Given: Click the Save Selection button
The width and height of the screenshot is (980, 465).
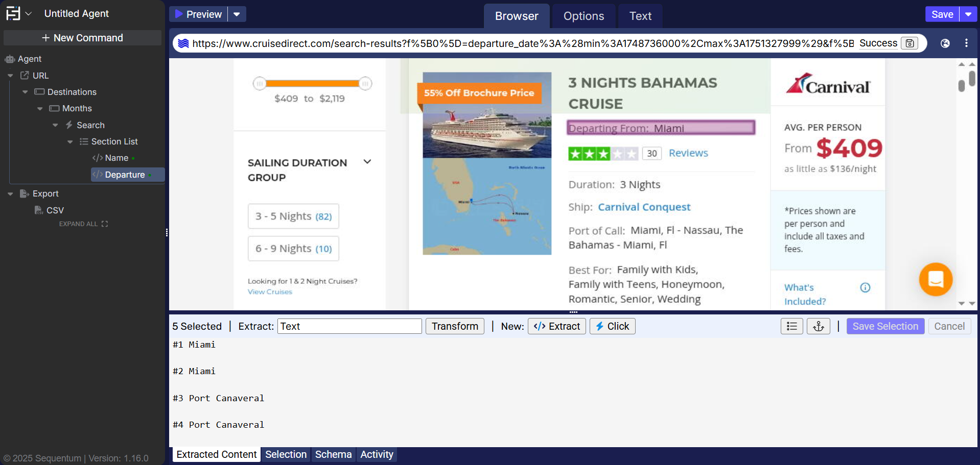Looking at the screenshot, I should click(x=885, y=326).
